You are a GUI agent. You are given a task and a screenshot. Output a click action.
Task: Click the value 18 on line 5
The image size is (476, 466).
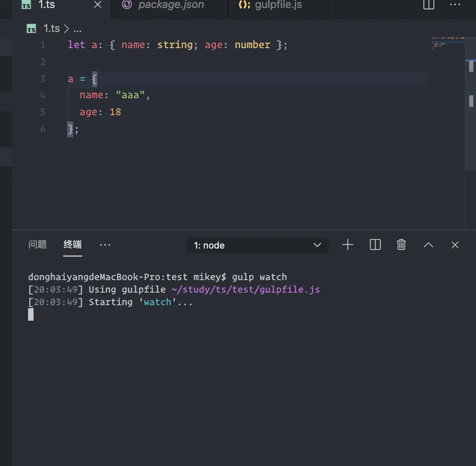click(x=115, y=112)
